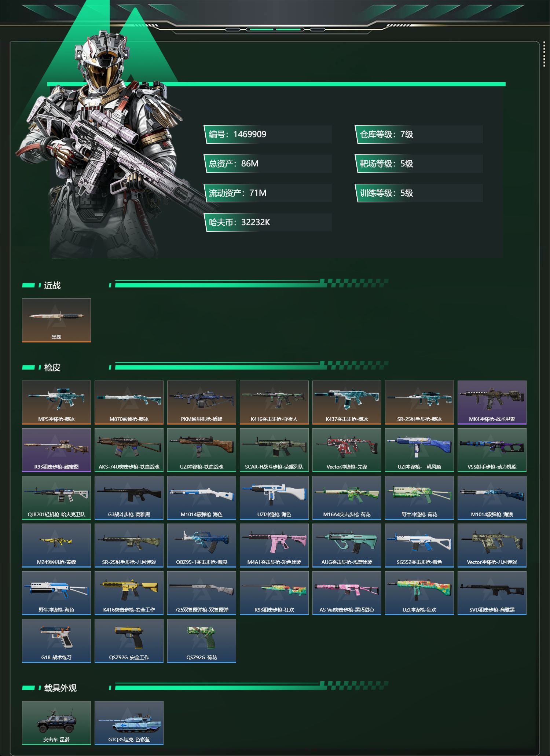
Task: Click the 近战 section header
Action: (x=52, y=285)
